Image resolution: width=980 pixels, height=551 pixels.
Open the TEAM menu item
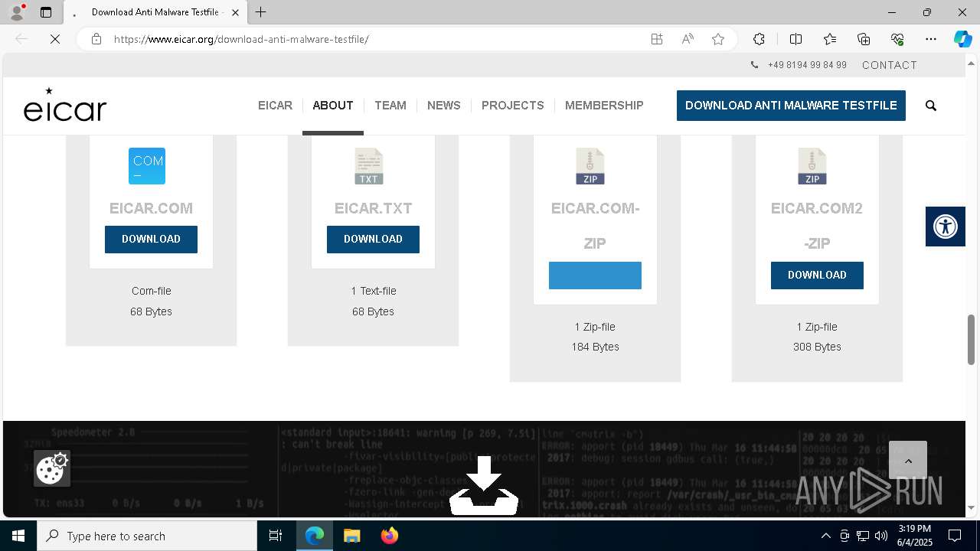(x=390, y=106)
